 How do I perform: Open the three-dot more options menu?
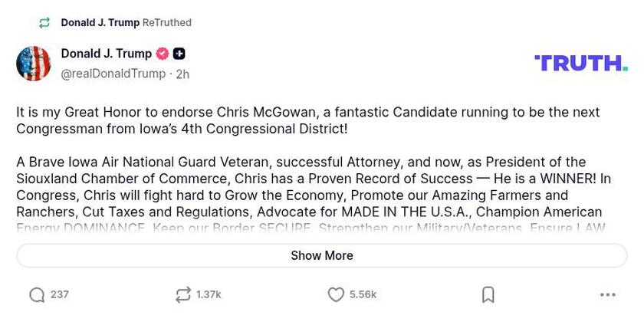point(607,295)
